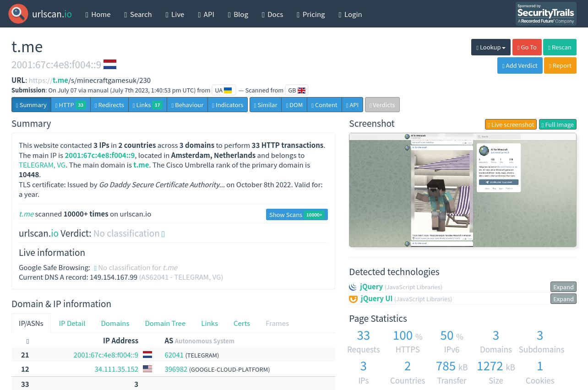Click the jQuery UI logo icon

click(x=353, y=299)
